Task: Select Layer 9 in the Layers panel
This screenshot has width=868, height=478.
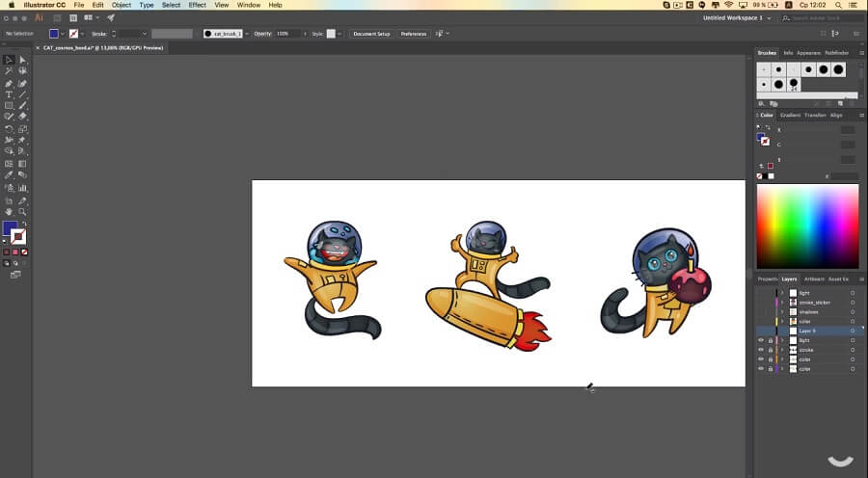Action: (x=812, y=331)
